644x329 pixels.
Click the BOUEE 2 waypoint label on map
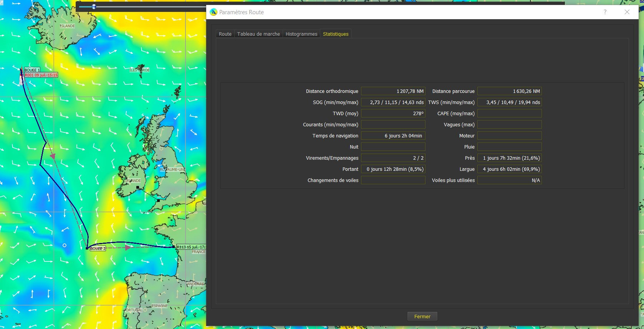click(x=98, y=249)
